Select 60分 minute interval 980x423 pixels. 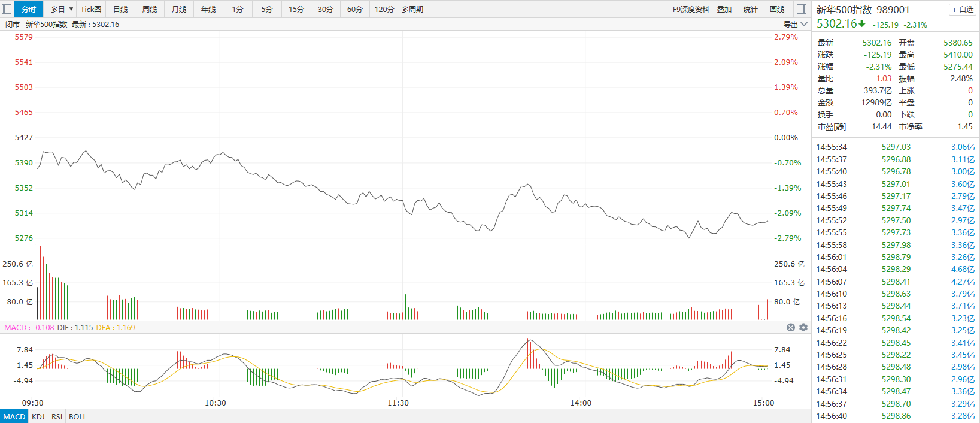click(x=355, y=9)
